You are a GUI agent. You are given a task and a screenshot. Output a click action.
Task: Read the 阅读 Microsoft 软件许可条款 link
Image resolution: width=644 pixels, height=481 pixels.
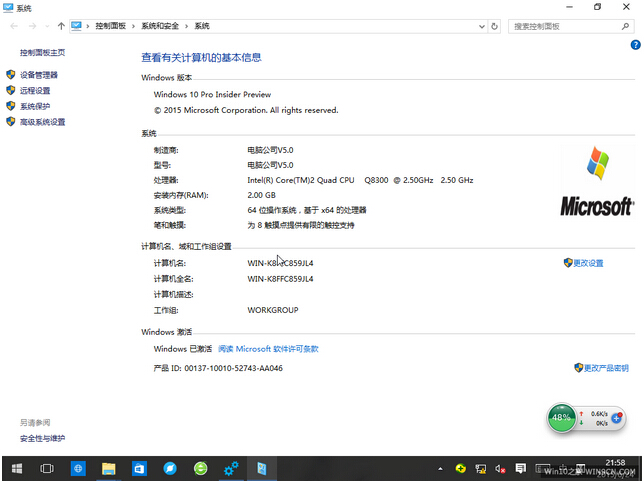[268, 349]
